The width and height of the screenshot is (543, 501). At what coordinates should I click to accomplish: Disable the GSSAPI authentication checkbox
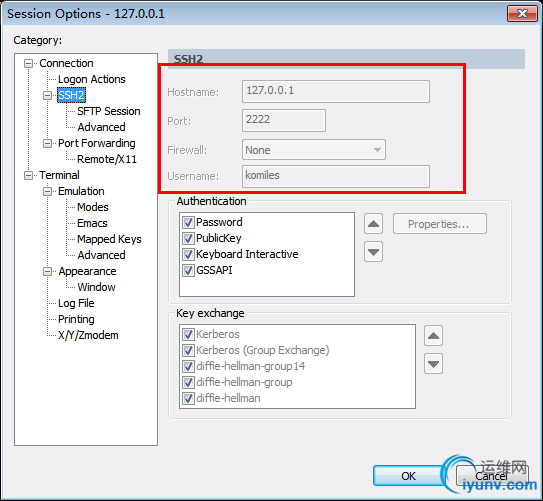[x=188, y=270]
